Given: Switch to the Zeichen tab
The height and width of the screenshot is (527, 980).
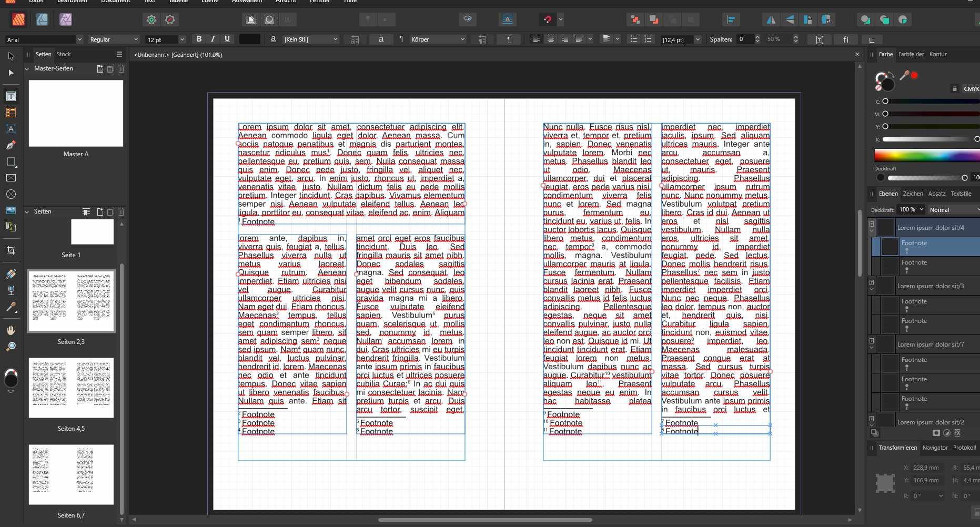Looking at the screenshot, I should pos(913,194).
